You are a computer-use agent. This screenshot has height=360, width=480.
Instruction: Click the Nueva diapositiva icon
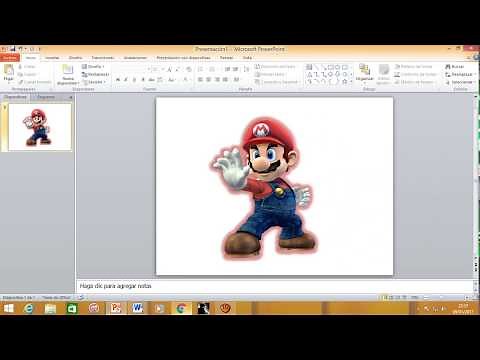coord(68,69)
